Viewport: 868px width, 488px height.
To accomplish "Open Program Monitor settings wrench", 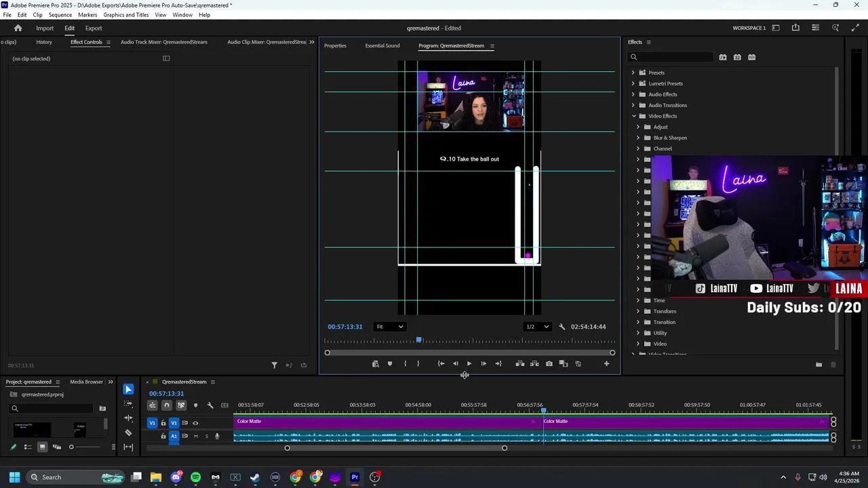I will tap(561, 327).
